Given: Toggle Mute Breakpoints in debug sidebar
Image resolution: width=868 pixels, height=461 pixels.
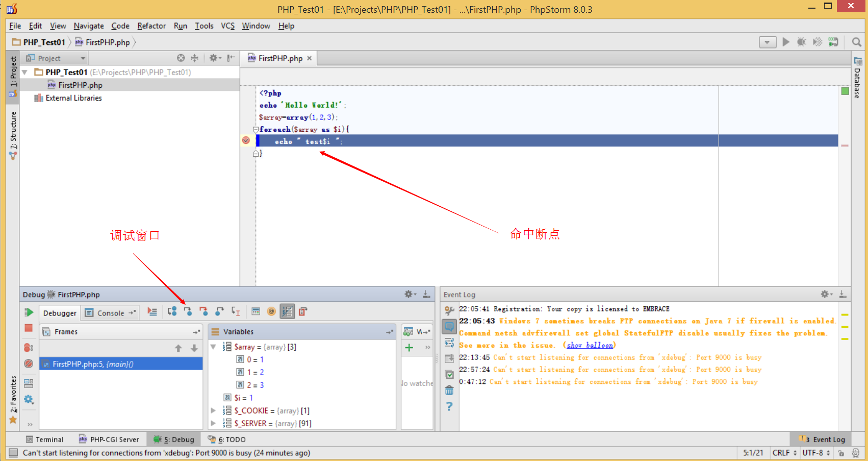Looking at the screenshot, I should tap(29, 363).
